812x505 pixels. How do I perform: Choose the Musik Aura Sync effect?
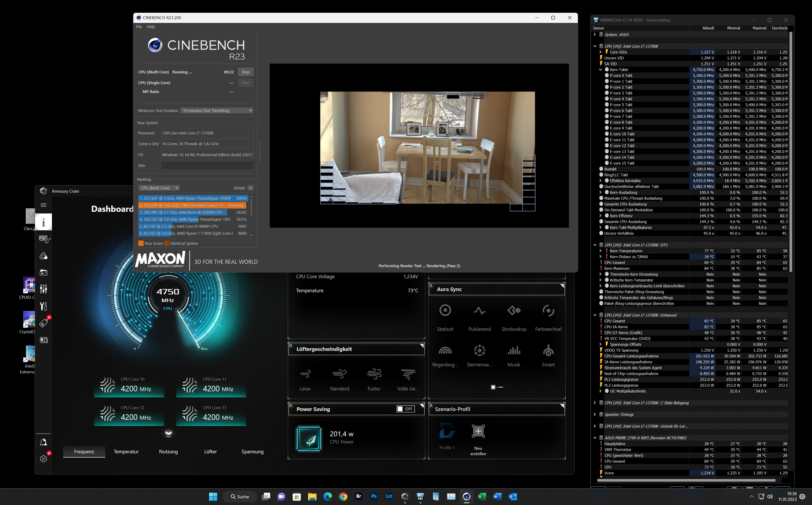pos(513,351)
